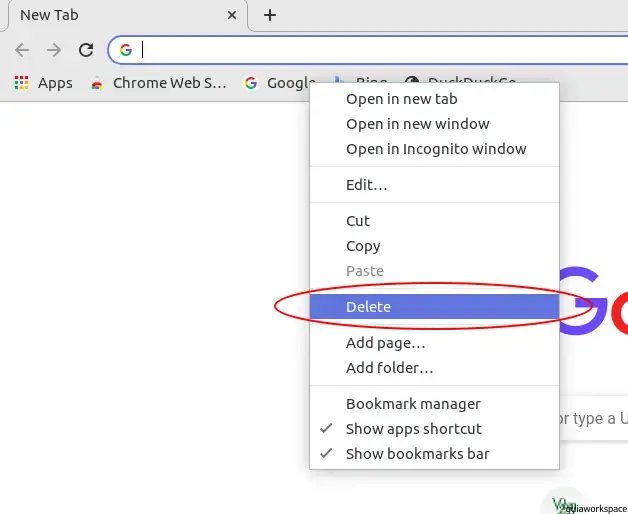Choose Add folder… from the menu
Image resolution: width=628 pixels, height=514 pixels.
click(435, 367)
